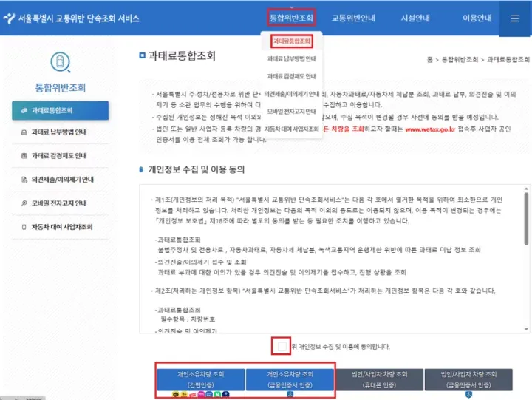Select 의견제출/이의제기 안내 in dropdown menu
Image resolution: width=532 pixels, height=400 pixels.
292,94
